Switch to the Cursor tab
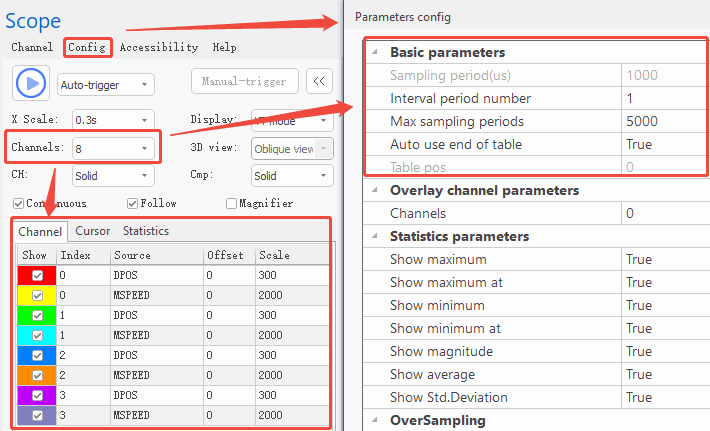The image size is (710, 431). 93,231
